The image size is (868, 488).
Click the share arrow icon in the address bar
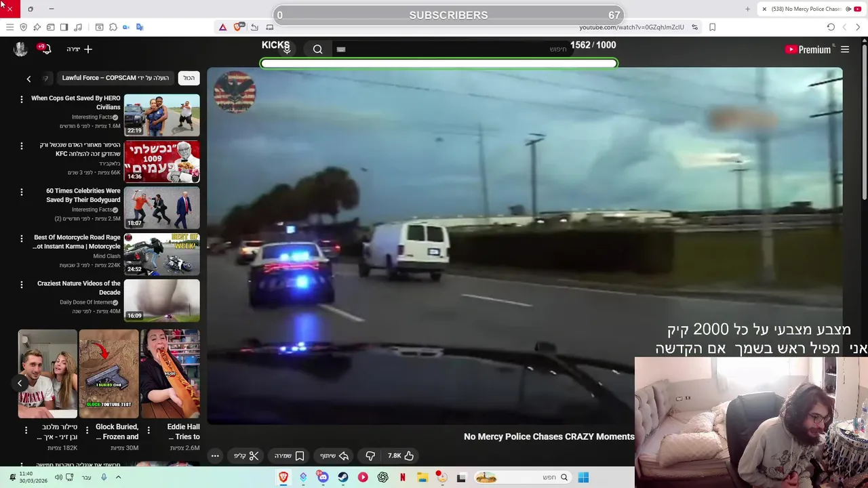254,27
